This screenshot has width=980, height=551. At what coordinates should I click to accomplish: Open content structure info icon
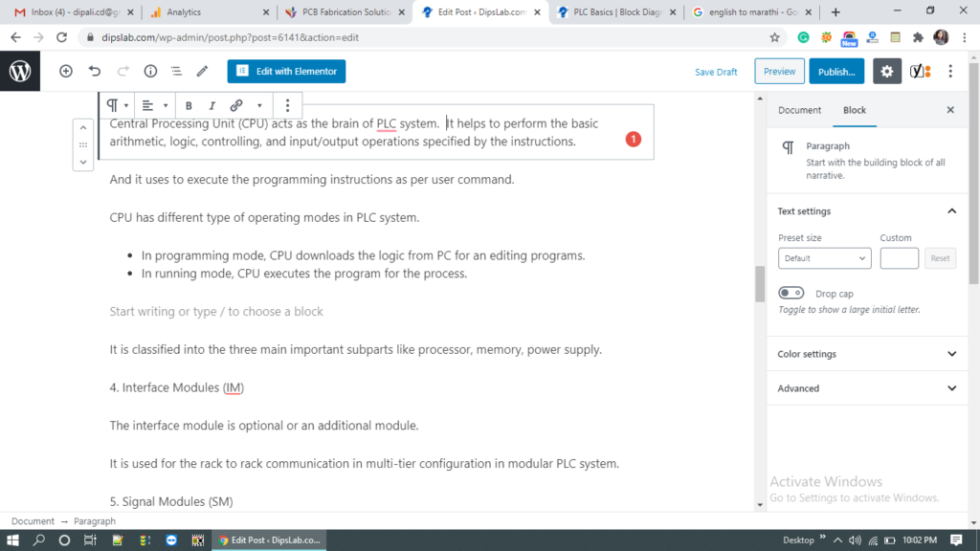pyautogui.click(x=150, y=72)
